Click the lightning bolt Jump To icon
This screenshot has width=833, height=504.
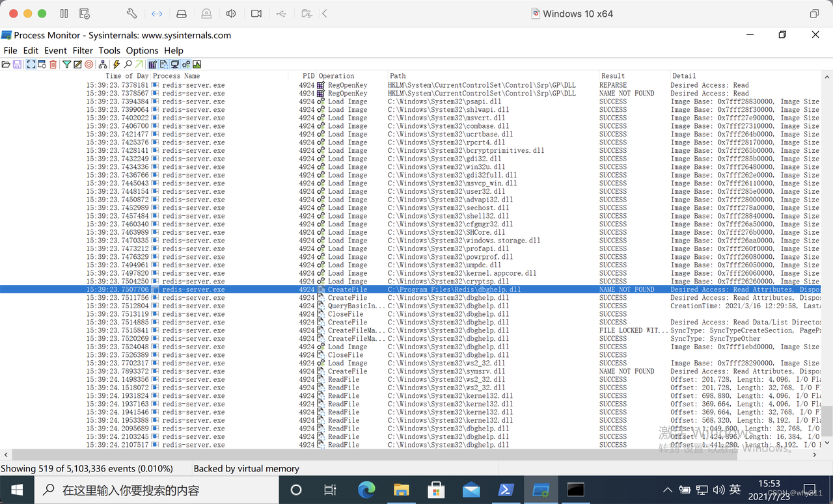pyautogui.click(x=116, y=64)
